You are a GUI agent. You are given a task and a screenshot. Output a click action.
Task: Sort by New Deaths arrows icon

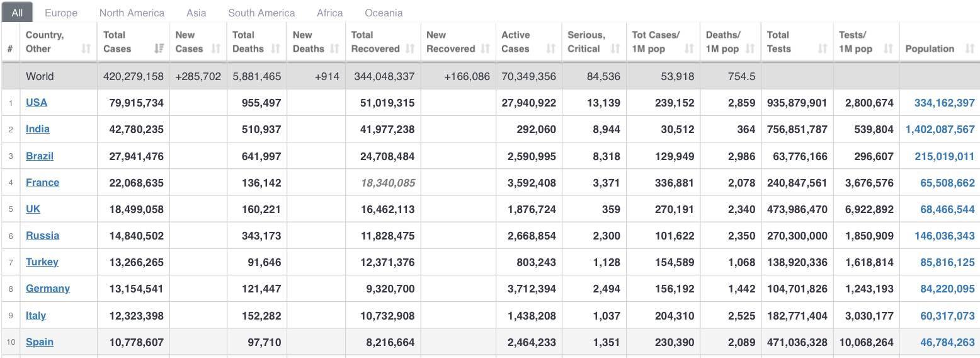coord(335,49)
